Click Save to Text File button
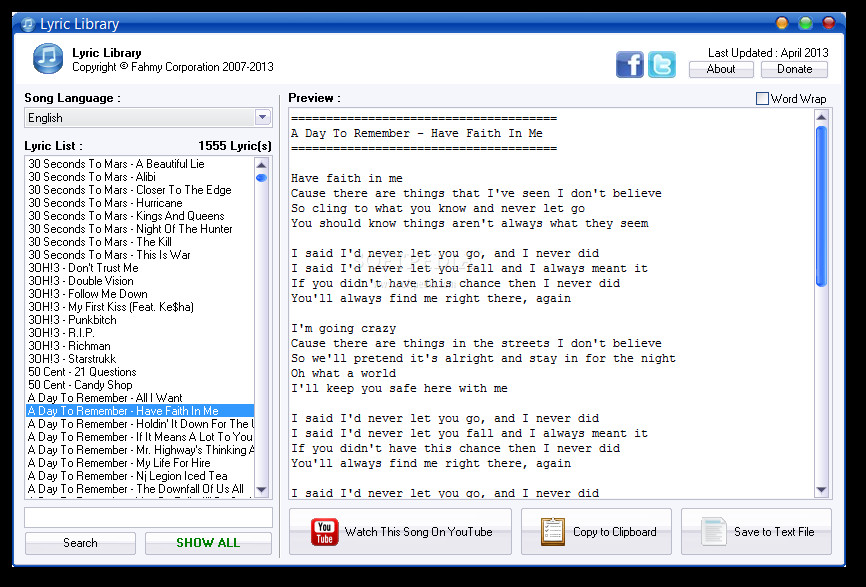This screenshot has width=866, height=587. coord(756,532)
